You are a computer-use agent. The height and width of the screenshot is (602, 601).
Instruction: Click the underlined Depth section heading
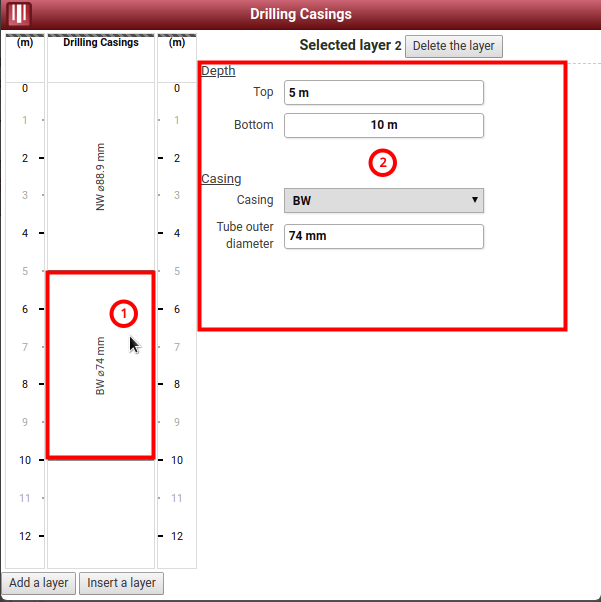(x=218, y=71)
